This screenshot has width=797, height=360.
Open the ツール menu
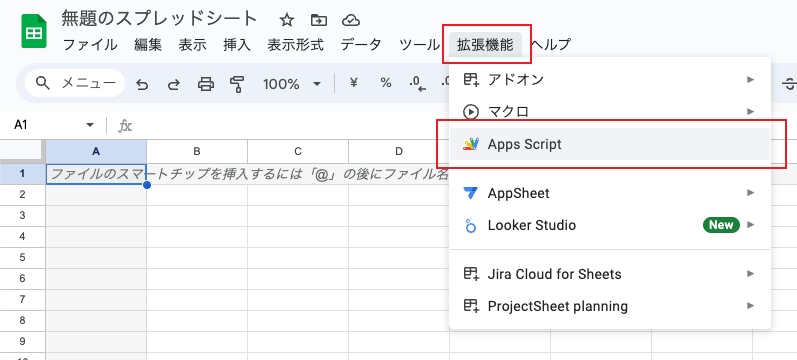(419, 45)
